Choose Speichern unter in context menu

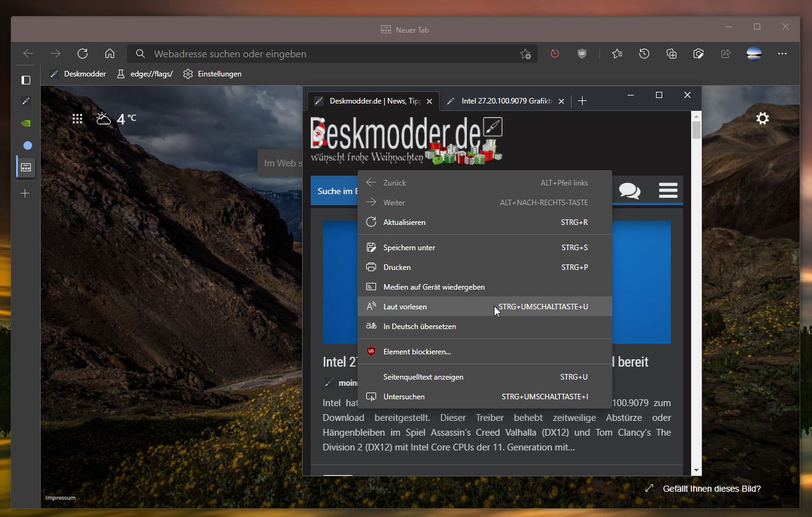click(485, 247)
